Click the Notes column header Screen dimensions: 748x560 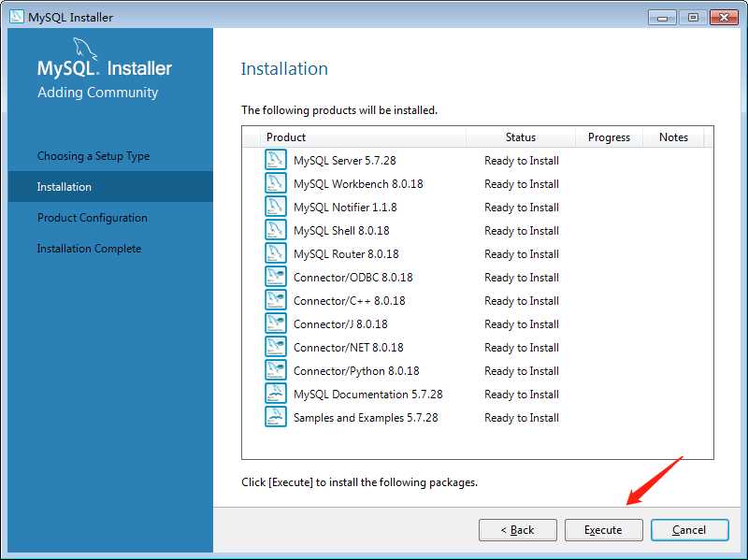coord(673,137)
